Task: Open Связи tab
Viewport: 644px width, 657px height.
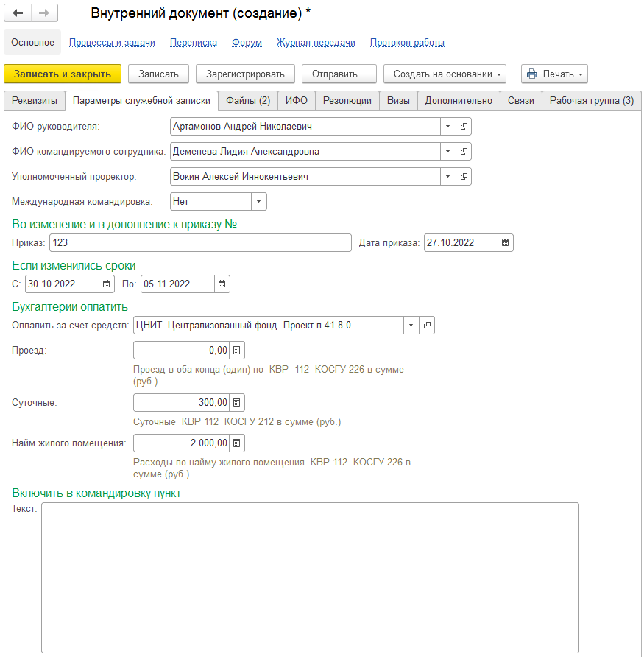Action: pyautogui.click(x=521, y=101)
